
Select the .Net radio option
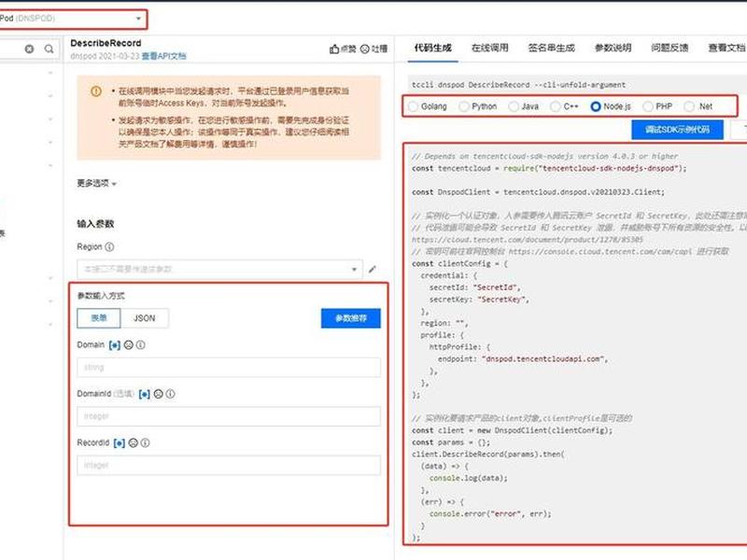[x=689, y=106]
